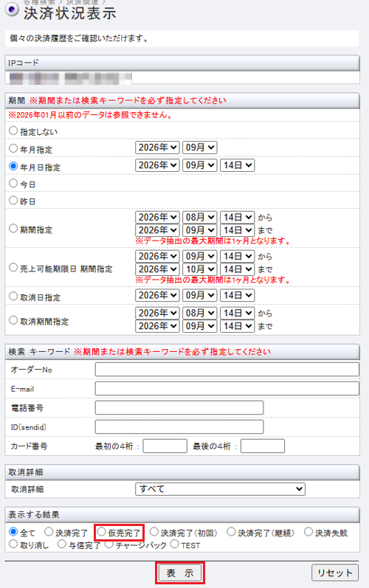Screen dimensions: 369x588
Task: Click the ID(sendid) input field
Action: pos(179,426)
